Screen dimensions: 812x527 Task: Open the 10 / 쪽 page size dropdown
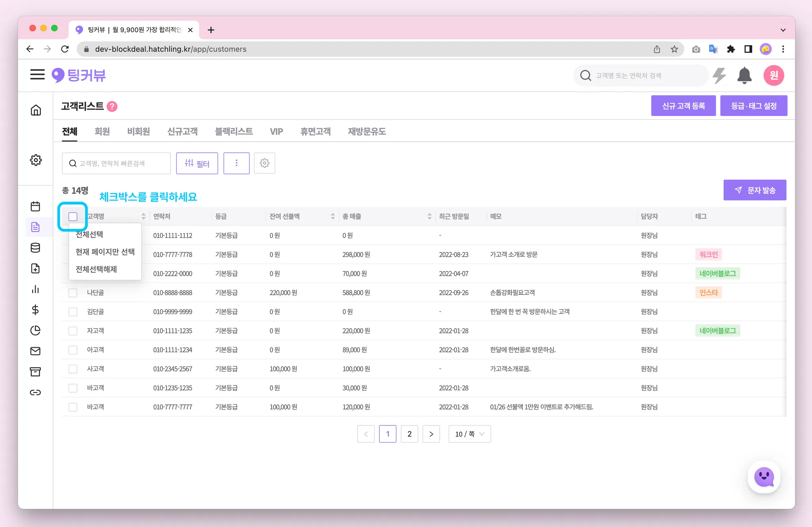(469, 434)
